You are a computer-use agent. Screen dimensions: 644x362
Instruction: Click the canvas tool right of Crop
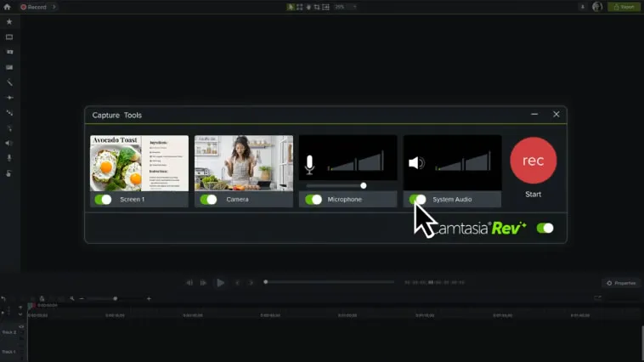(x=325, y=7)
